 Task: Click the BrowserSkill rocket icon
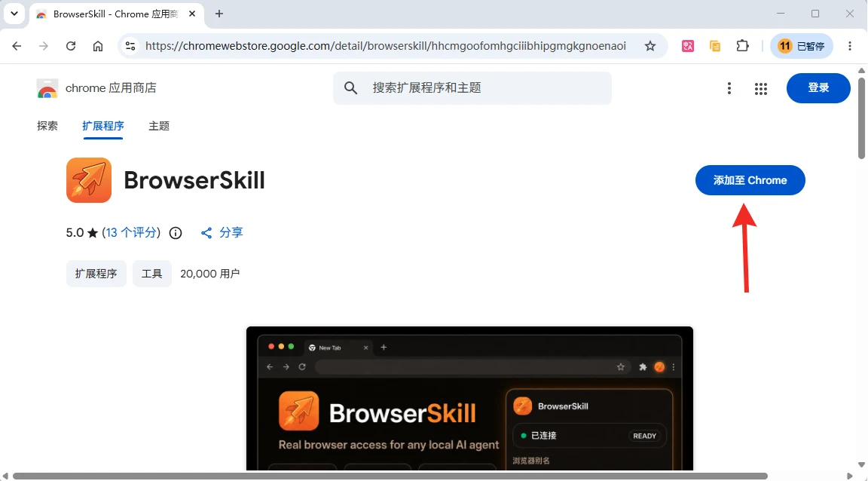click(89, 180)
